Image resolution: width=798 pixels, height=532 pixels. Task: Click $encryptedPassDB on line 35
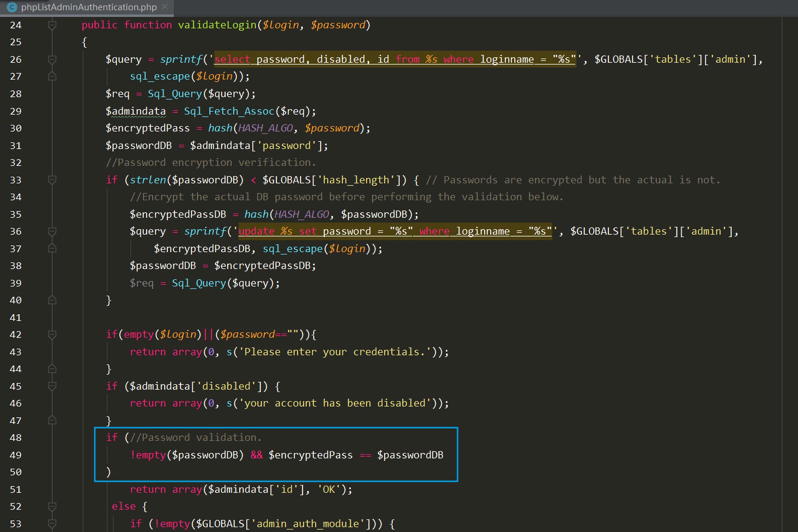[x=178, y=214]
